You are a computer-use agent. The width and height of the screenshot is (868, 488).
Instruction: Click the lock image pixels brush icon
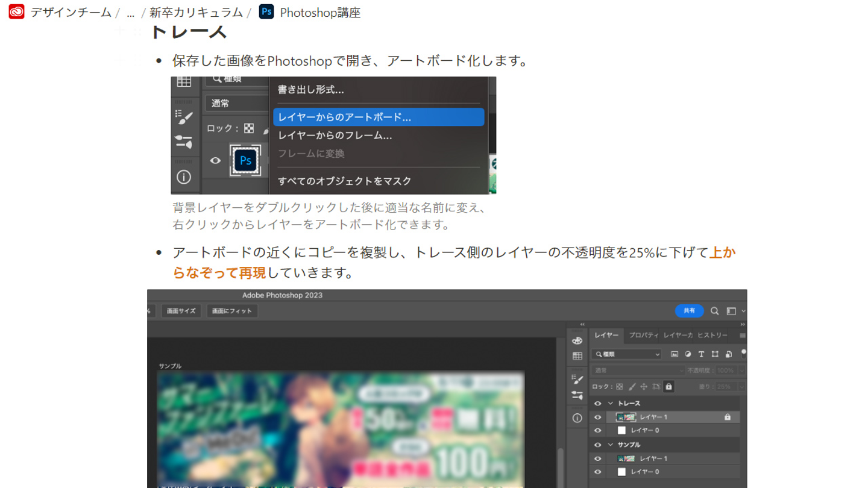pos(632,387)
